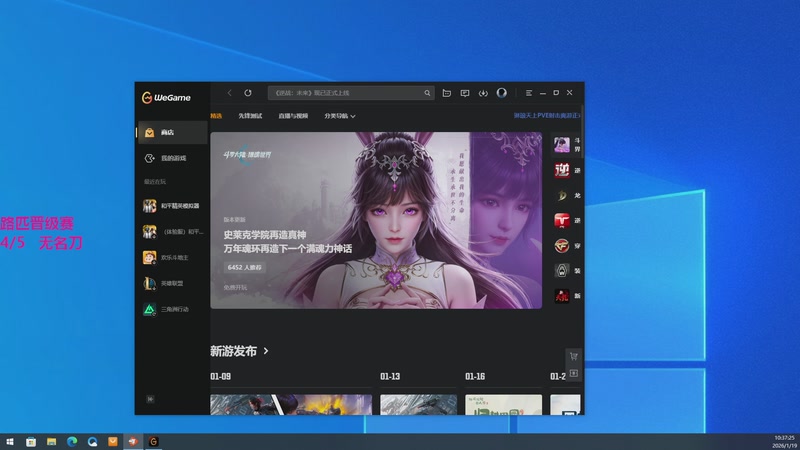The height and width of the screenshot is (450, 800).
Task: Open the blue PVE promo link at top right
Action: click(546, 116)
